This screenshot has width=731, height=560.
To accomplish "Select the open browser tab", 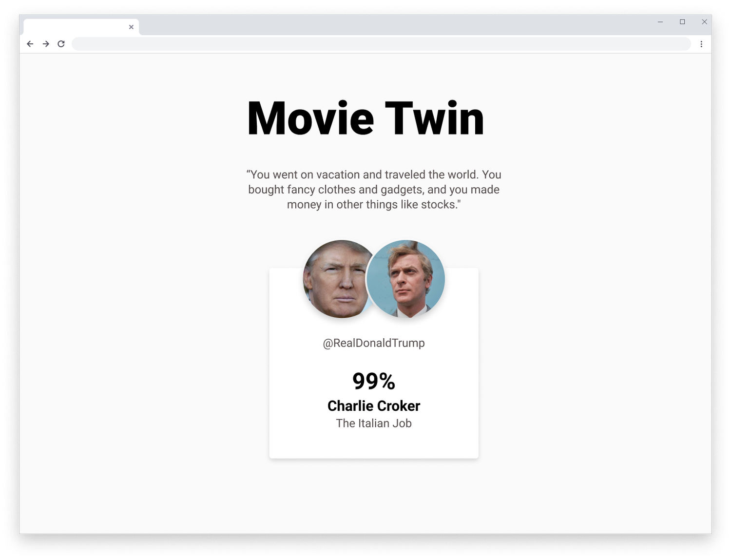I will [x=81, y=27].
